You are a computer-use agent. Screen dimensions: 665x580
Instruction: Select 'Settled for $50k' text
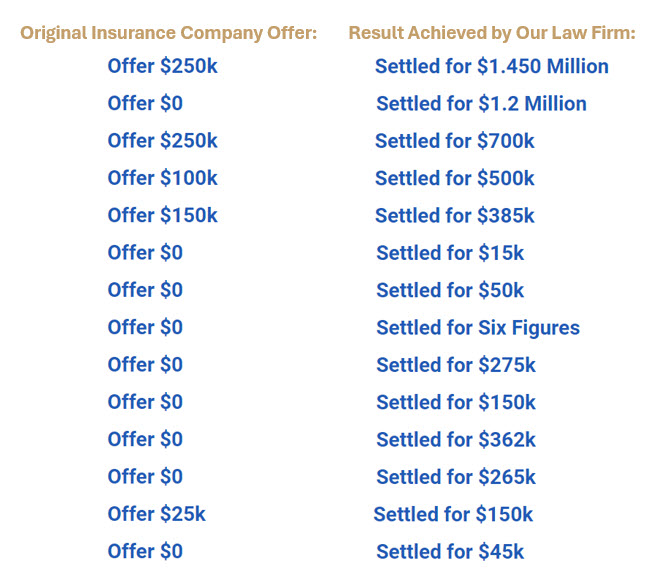[450, 290]
